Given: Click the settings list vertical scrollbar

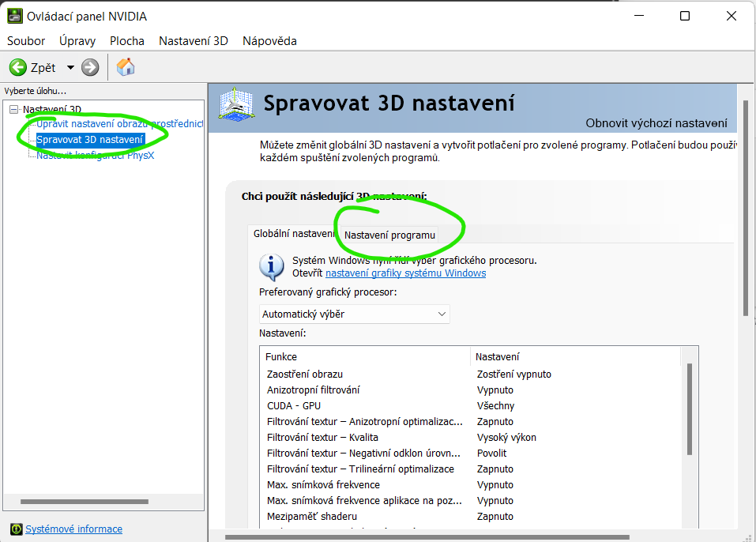Looking at the screenshot, I should click(x=690, y=409).
